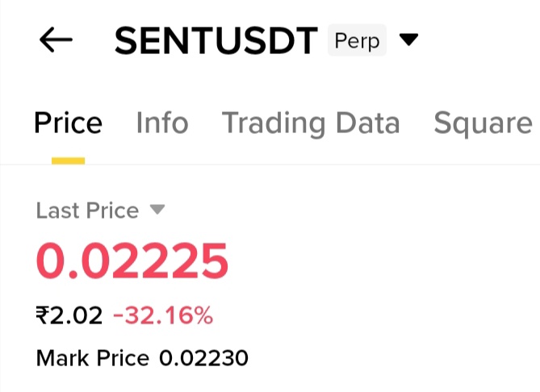Tap the red 0.02225 last price

point(132,261)
